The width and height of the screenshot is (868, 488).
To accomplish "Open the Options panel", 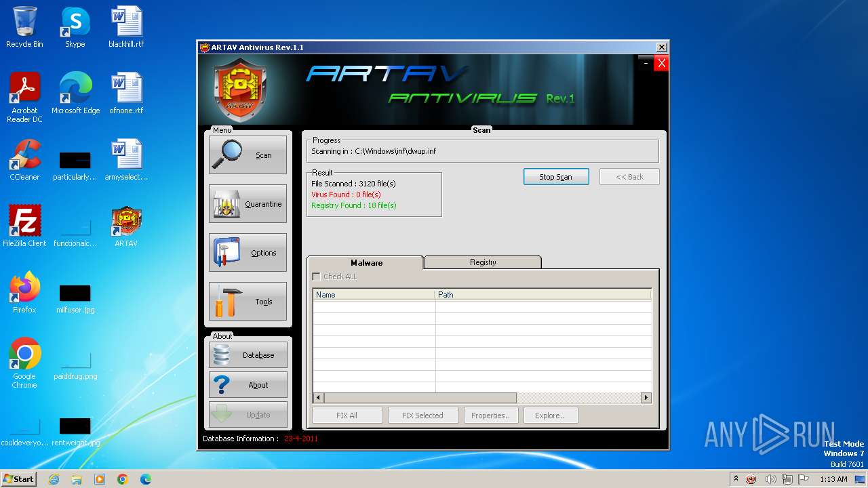I will coord(248,253).
